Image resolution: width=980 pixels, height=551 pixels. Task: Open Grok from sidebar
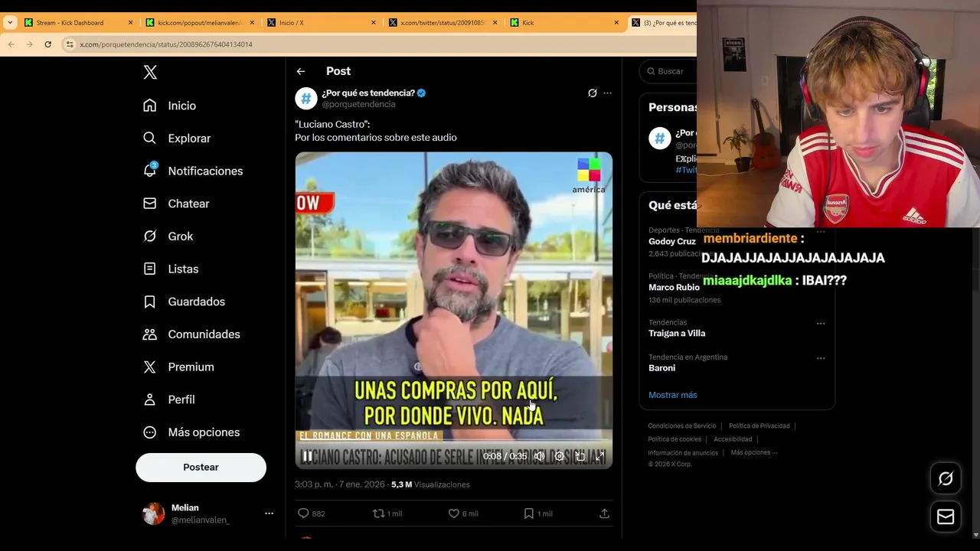click(x=168, y=236)
